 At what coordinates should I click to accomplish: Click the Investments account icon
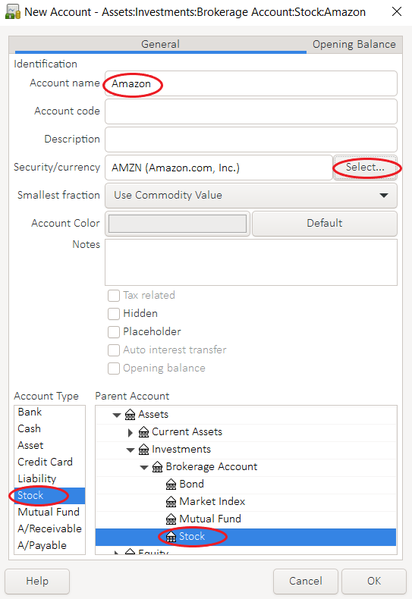pyautogui.click(x=144, y=450)
